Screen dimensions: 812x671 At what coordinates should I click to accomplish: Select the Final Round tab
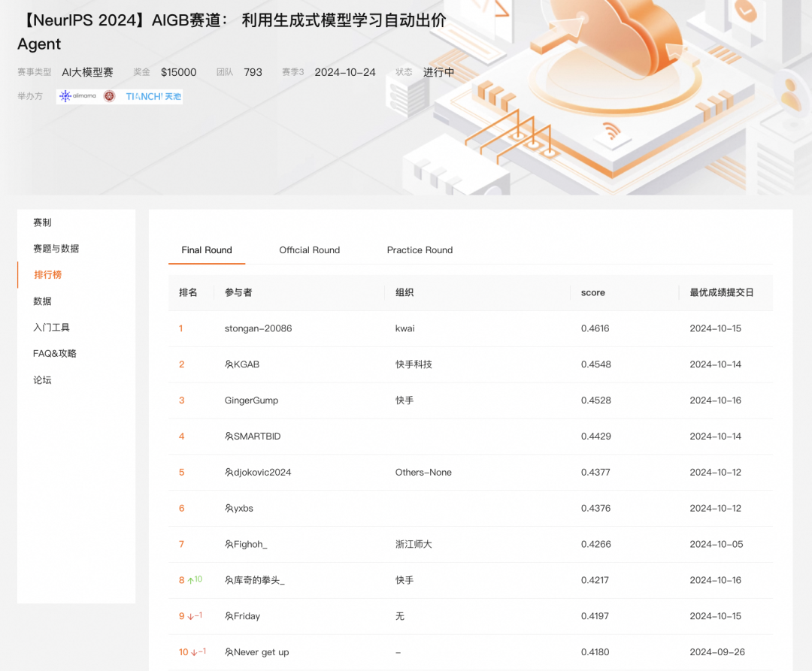207,250
